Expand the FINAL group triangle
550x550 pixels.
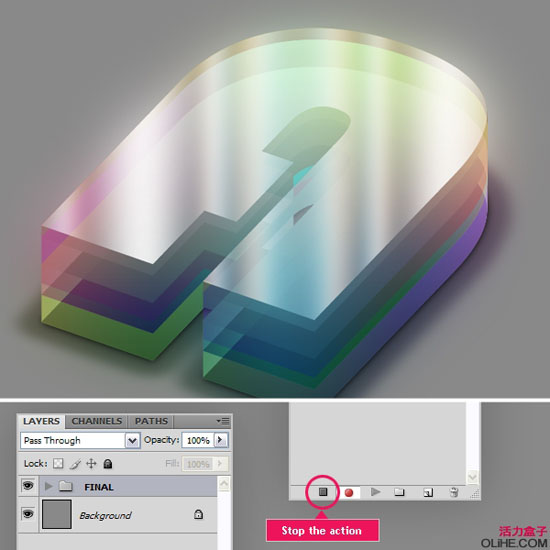tap(49, 486)
